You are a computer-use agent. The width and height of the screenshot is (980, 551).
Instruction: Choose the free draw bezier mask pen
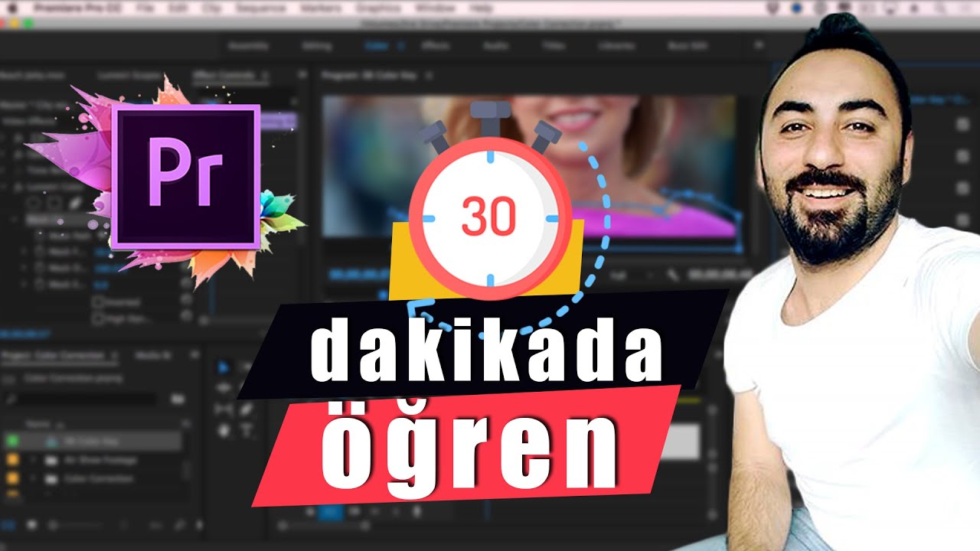(74, 204)
